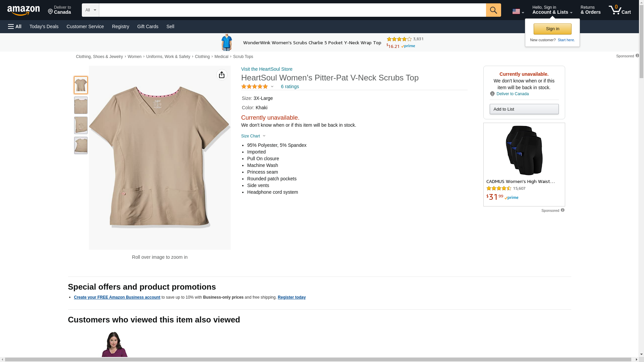Click the share icon on product image

click(x=222, y=75)
